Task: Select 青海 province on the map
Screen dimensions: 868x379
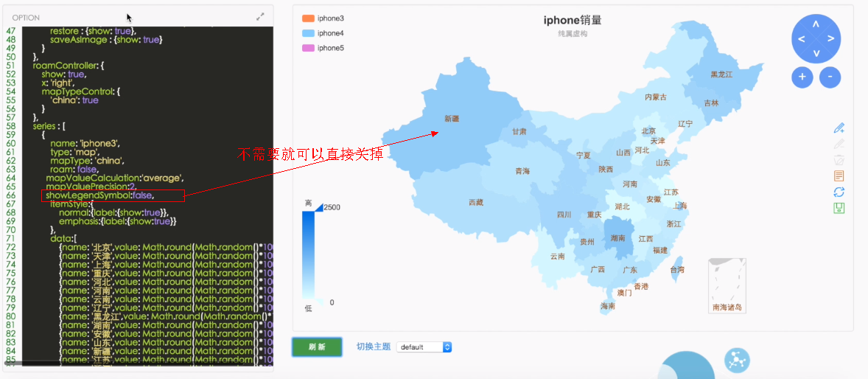Action: (x=522, y=171)
